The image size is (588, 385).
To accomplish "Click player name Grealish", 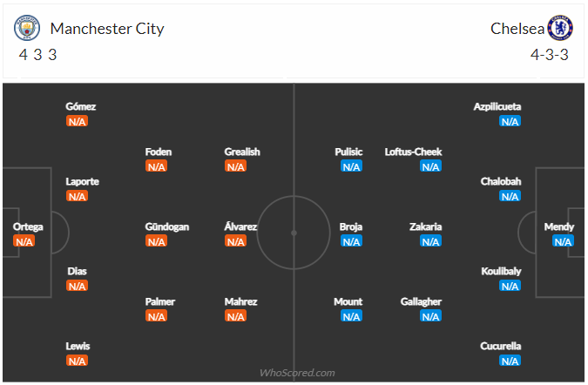I will pyautogui.click(x=242, y=152).
